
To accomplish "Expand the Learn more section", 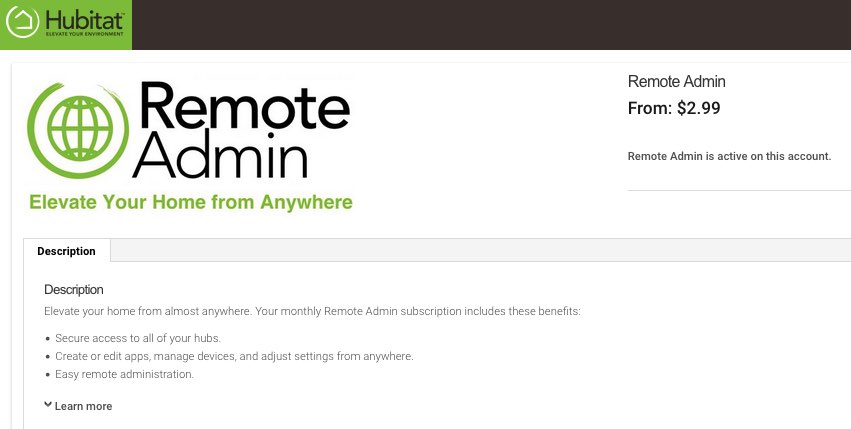I will [x=83, y=406].
